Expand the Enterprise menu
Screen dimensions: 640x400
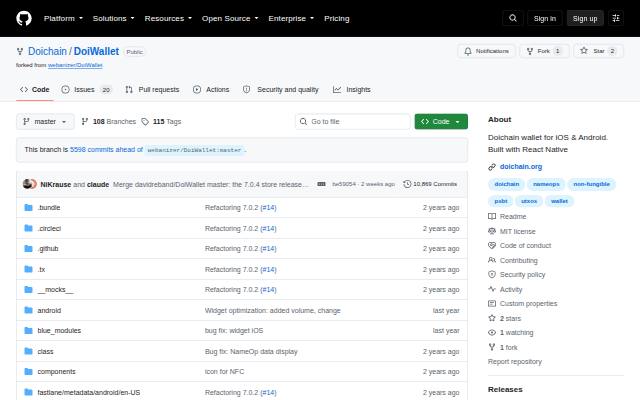point(291,18)
